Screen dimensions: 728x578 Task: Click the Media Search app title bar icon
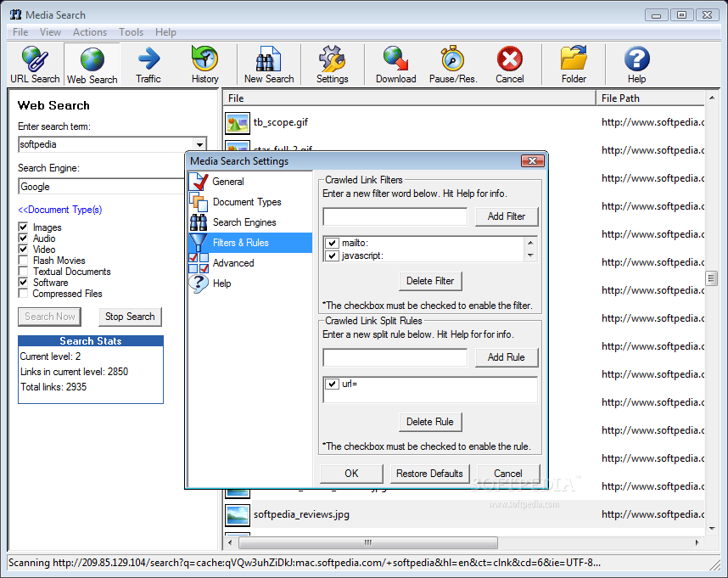pos(16,14)
